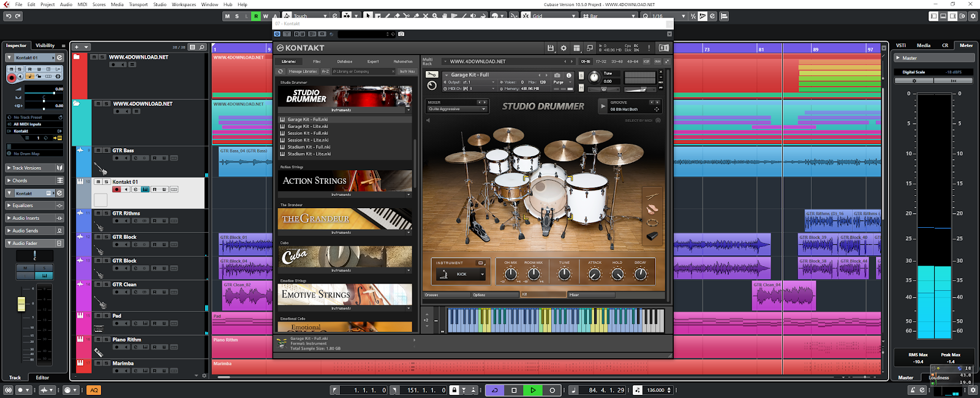Click the transport Record button
The width and height of the screenshot is (980, 398).
[x=552, y=390]
